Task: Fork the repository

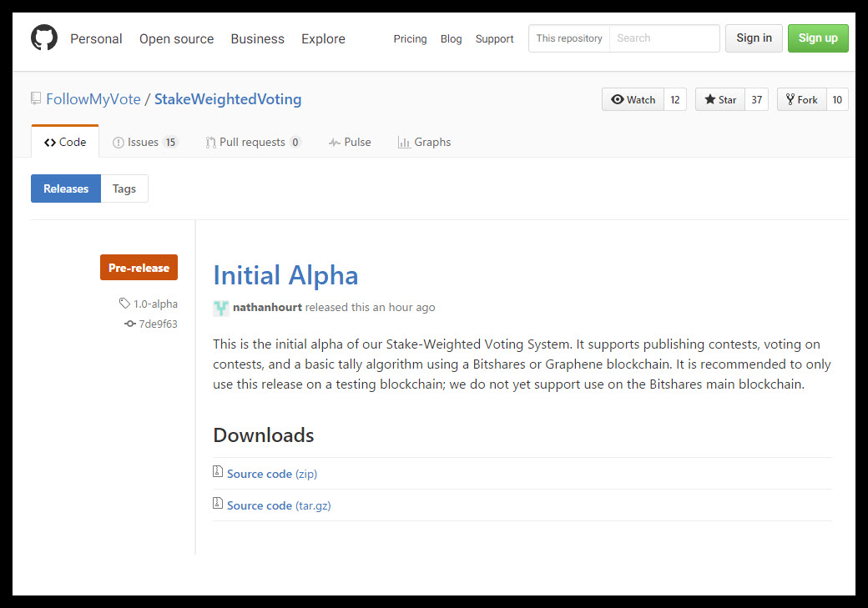Action: pyautogui.click(x=801, y=99)
